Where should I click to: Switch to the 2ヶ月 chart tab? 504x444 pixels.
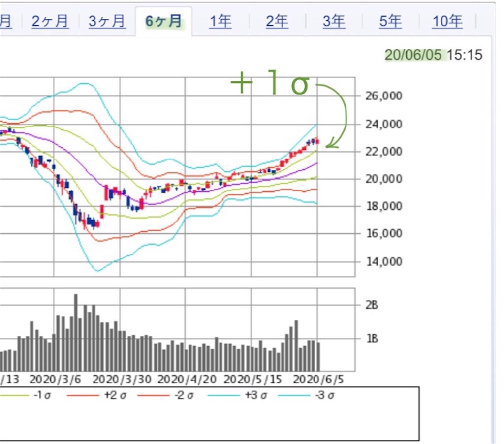[50, 22]
